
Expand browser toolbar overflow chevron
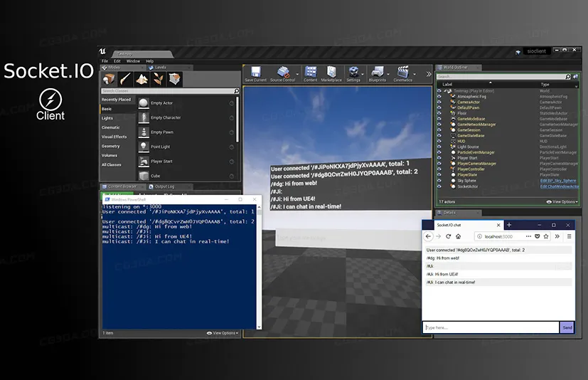click(x=557, y=236)
